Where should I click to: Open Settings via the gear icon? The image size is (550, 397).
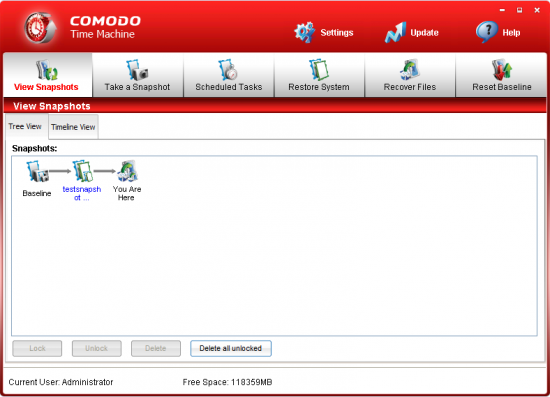[x=304, y=32]
